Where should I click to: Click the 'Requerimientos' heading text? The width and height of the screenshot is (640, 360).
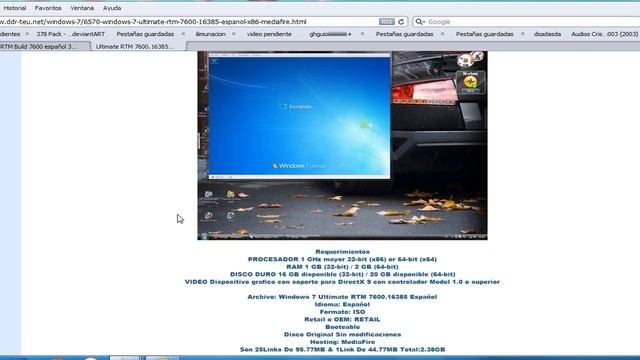pyautogui.click(x=342, y=252)
